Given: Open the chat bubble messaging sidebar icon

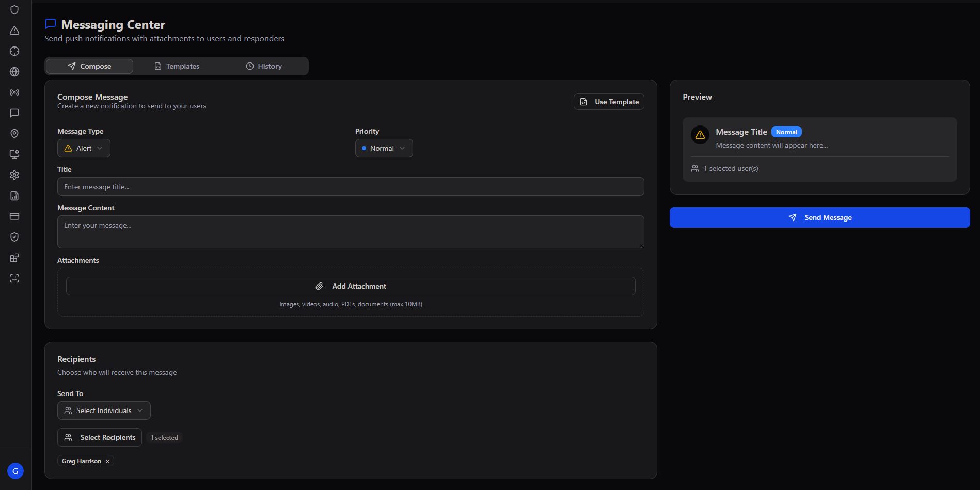Looking at the screenshot, I should pyautogui.click(x=14, y=113).
